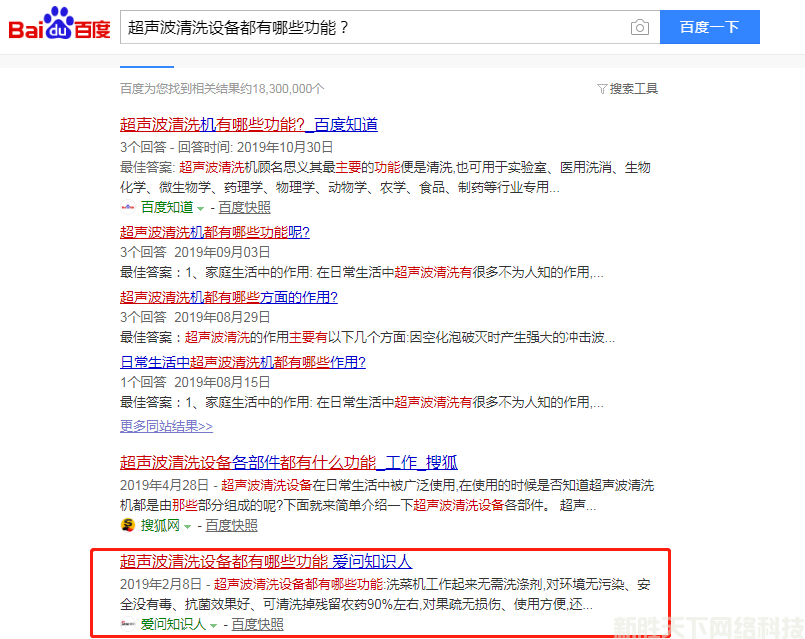Click inside the search query input box

pyautogui.click(x=370, y=27)
